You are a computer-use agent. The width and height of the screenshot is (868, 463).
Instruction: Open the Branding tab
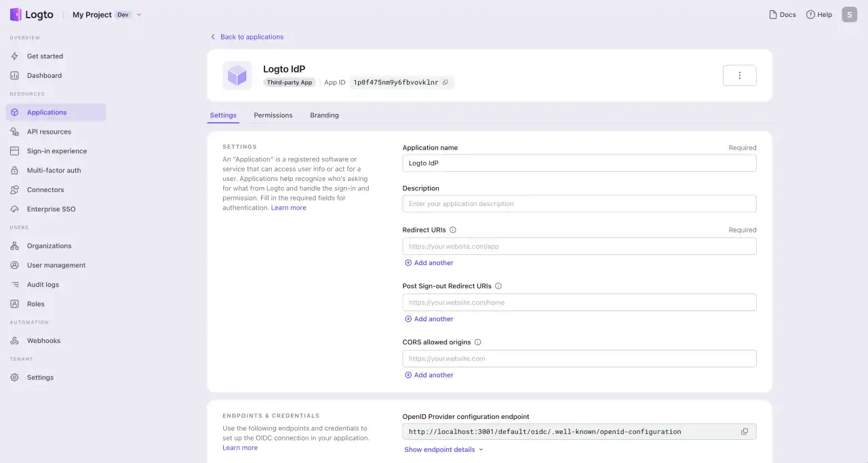point(323,115)
